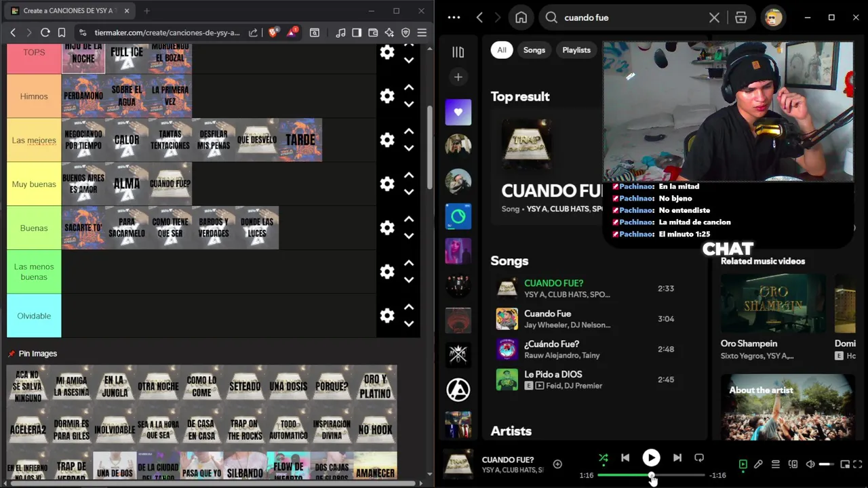
Task: Toggle shuffle in Spotify player
Action: (x=604, y=458)
